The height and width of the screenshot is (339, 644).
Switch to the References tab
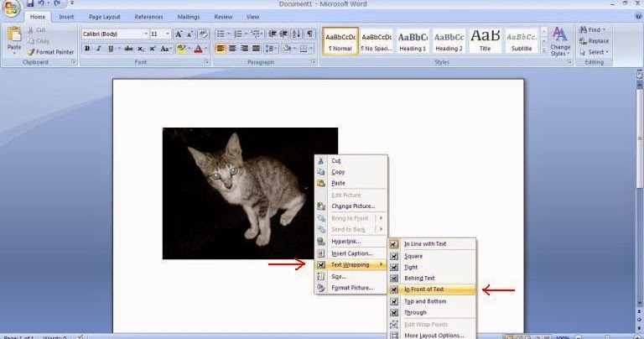[x=148, y=17]
